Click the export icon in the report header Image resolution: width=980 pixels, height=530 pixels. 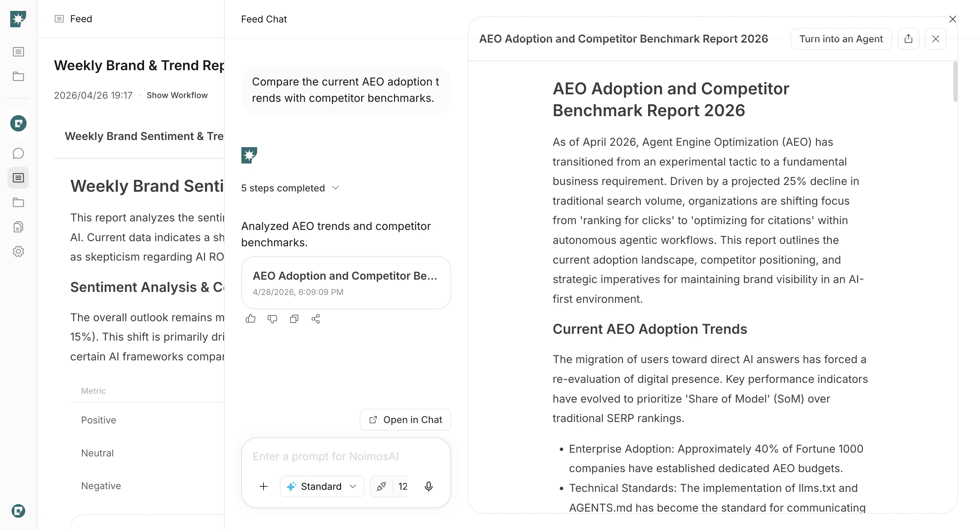(x=908, y=39)
